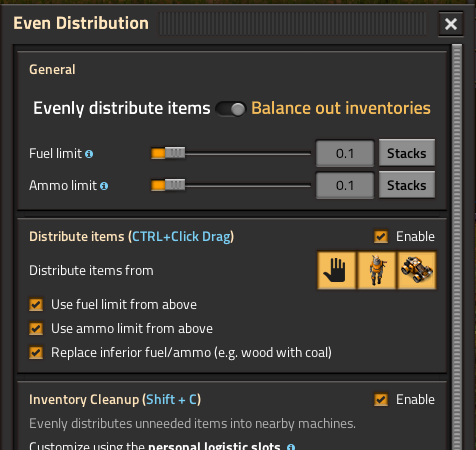Focus the Fuel limit value field
Image resolution: width=476 pixels, height=450 pixels.
(x=345, y=153)
